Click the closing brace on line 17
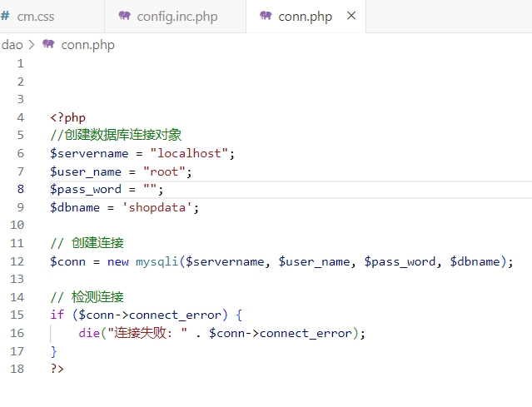This screenshot has height=407, width=532. [53, 351]
